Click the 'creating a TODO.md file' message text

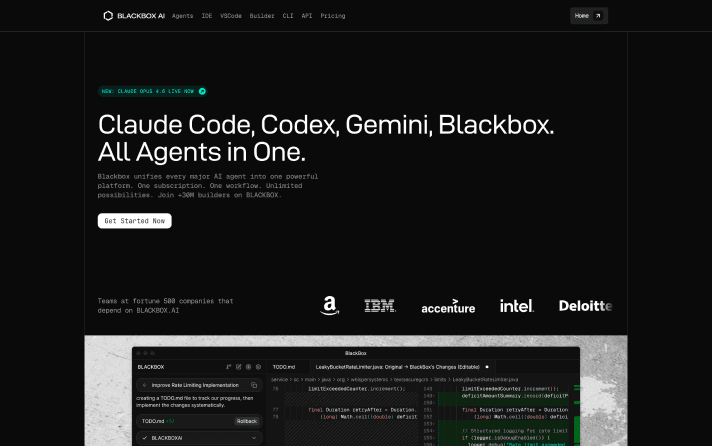[x=194, y=401]
